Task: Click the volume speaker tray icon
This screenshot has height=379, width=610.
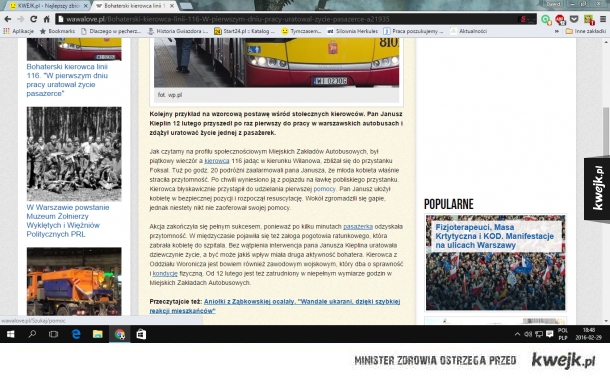Action: [528, 334]
